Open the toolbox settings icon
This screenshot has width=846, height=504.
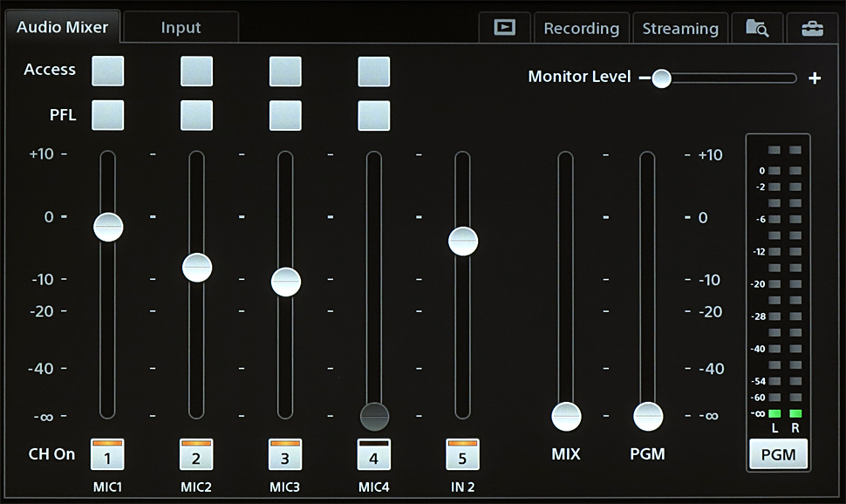point(812,28)
